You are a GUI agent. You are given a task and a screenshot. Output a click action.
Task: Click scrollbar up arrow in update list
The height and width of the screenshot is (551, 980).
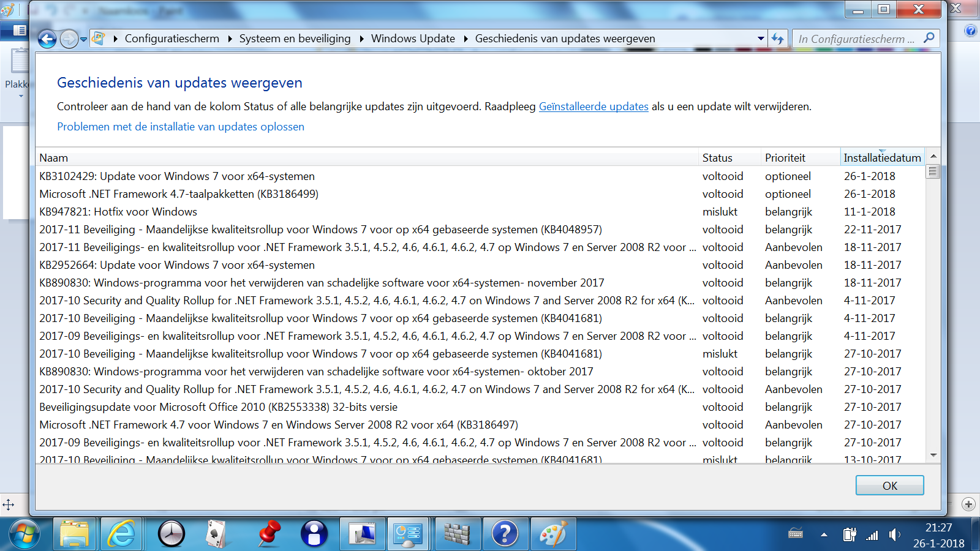[x=933, y=157]
